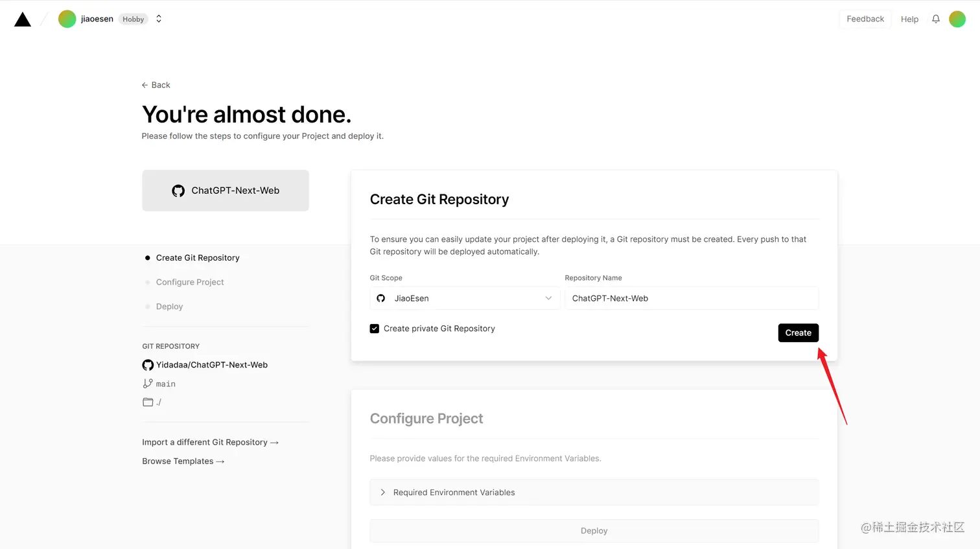Open the team switcher chevrons

(159, 19)
